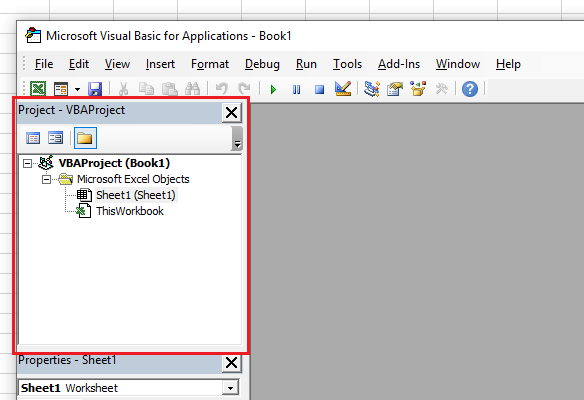This screenshot has width=584, height=400.
Task: Click View Code icon in Project pane
Action: point(33,138)
